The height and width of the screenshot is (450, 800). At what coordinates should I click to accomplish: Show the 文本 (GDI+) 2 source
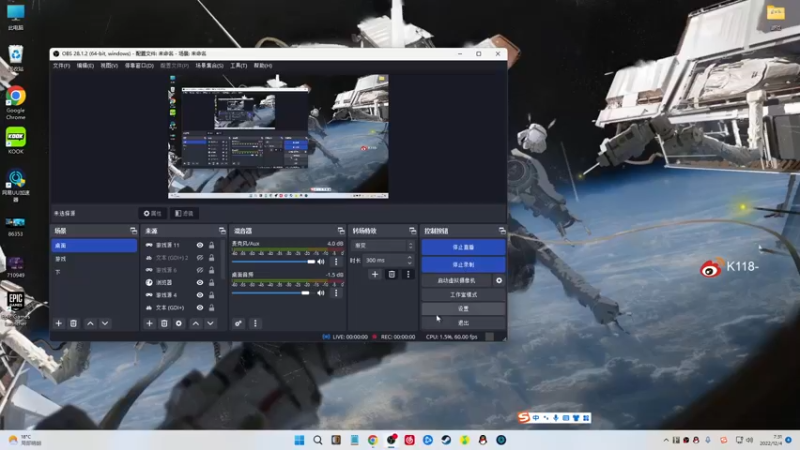click(200, 258)
